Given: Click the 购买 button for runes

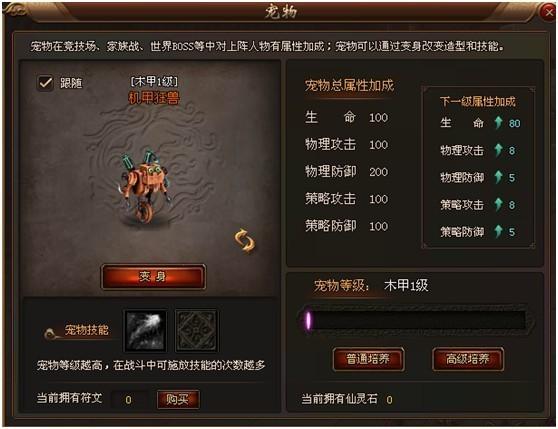Looking at the screenshot, I should point(178,399).
